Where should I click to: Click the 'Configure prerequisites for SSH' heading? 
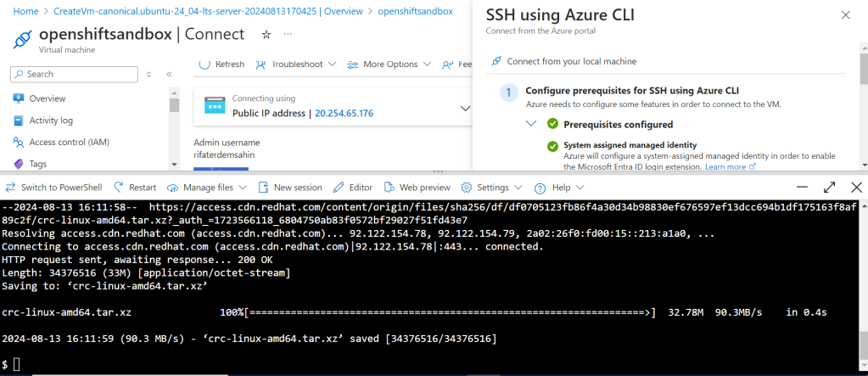click(632, 90)
